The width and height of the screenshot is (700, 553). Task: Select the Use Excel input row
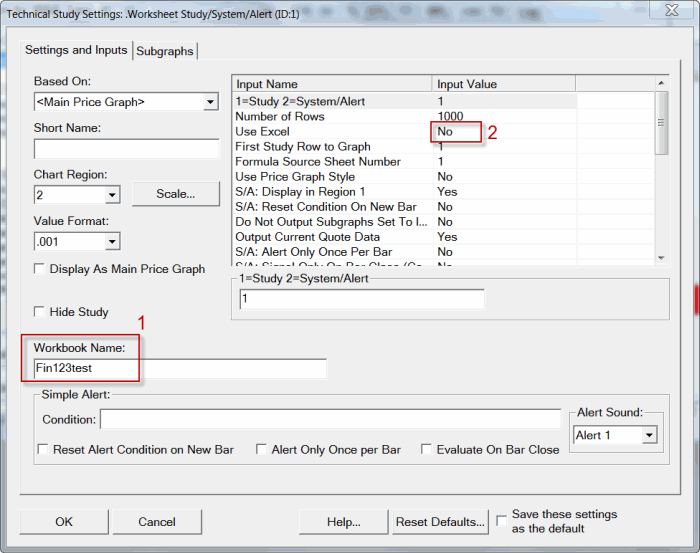[404, 132]
